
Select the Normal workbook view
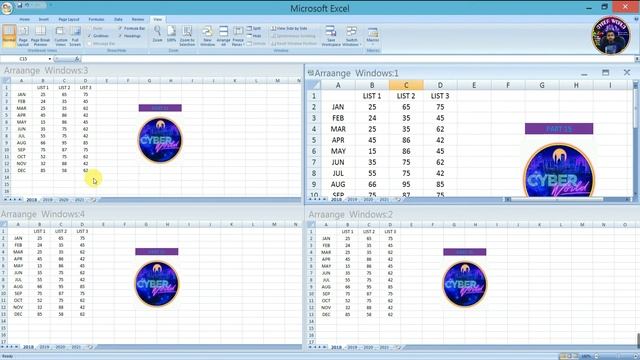9,36
